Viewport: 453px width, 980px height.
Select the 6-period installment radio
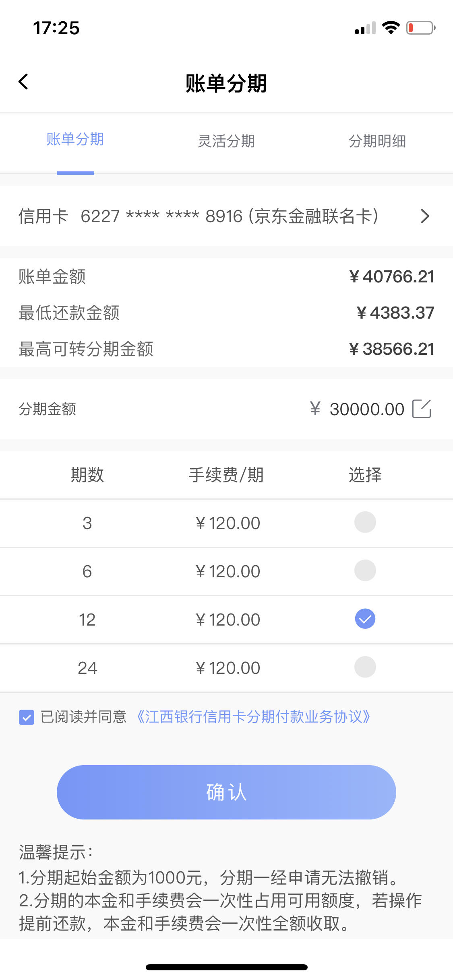click(x=365, y=570)
